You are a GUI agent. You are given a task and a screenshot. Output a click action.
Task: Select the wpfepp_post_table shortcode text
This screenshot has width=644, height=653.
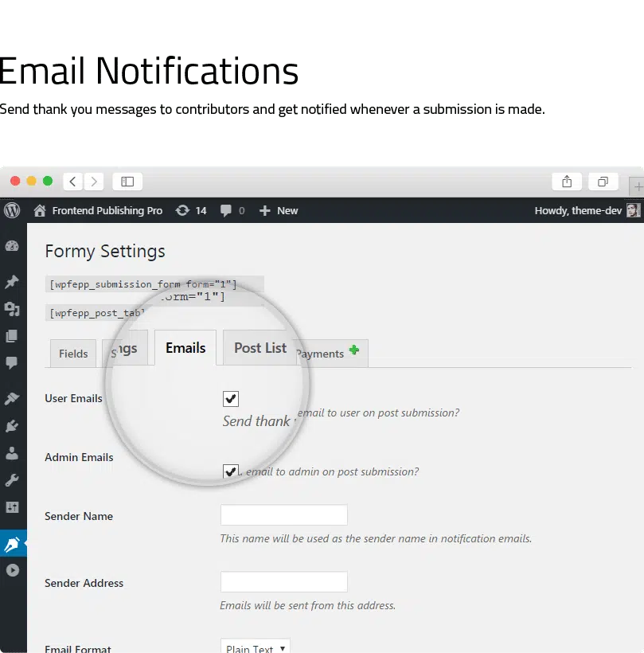(x=96, y=313)
